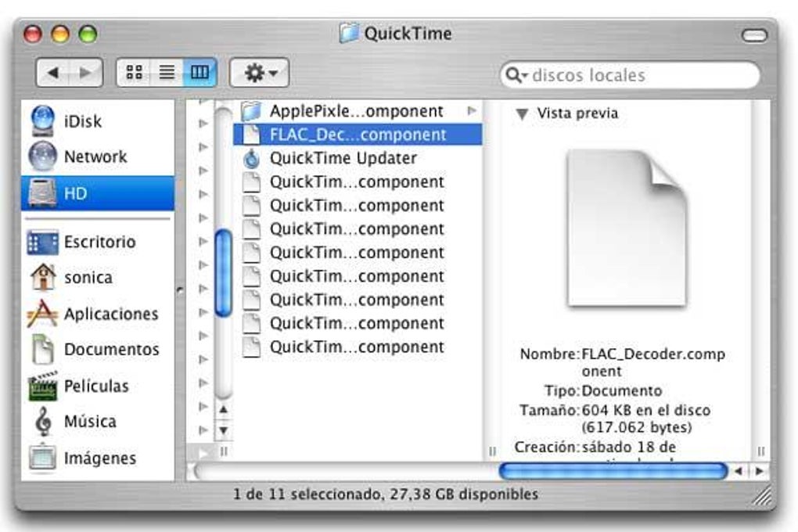Screen dimensions: 798x532
Task: Click the Tamaño 604 KB info line
Action: coord(615,419)
